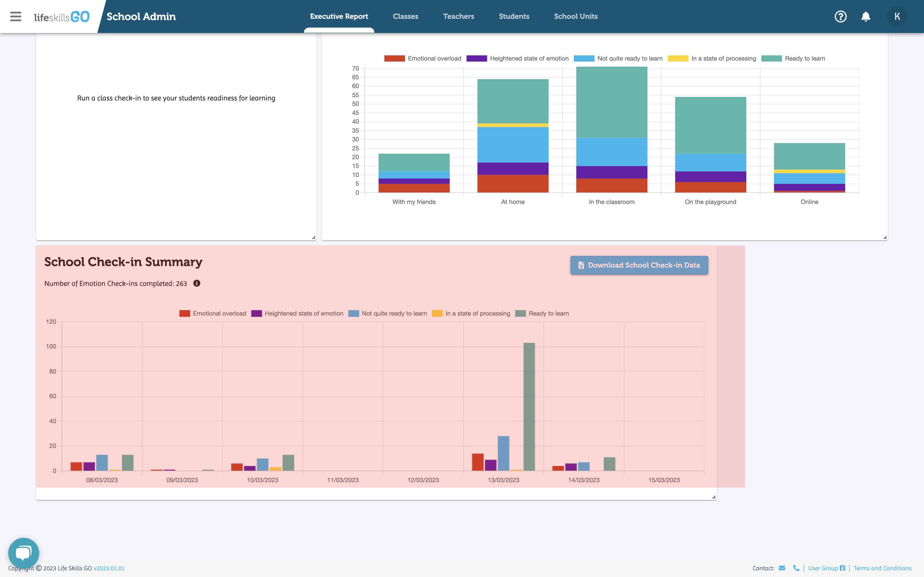This screenshot has width=924, height=577.
Task: Open the Terms and Conditions link
Action: point(882,568)
